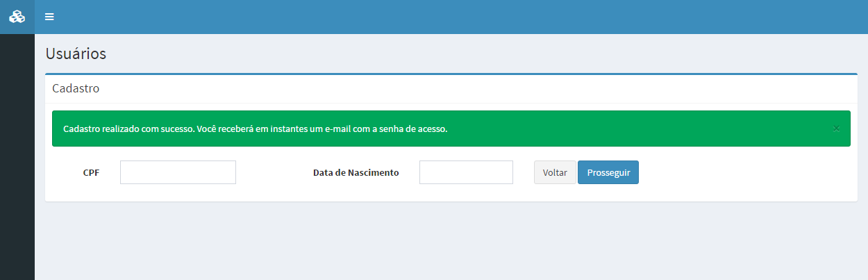The height and width of the screenshot is (280, 868).
Task: Click the CPF input field
Action: click(x=178, y=172)
